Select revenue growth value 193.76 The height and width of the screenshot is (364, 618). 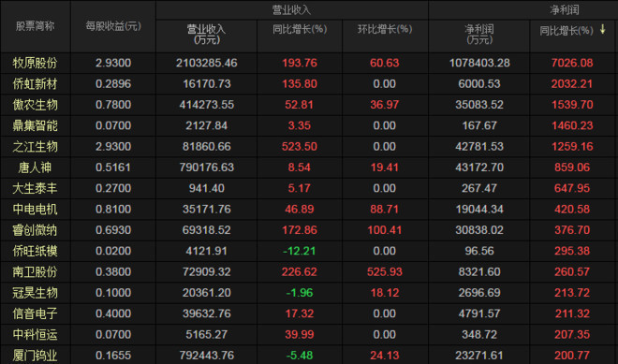click(300, 63)
